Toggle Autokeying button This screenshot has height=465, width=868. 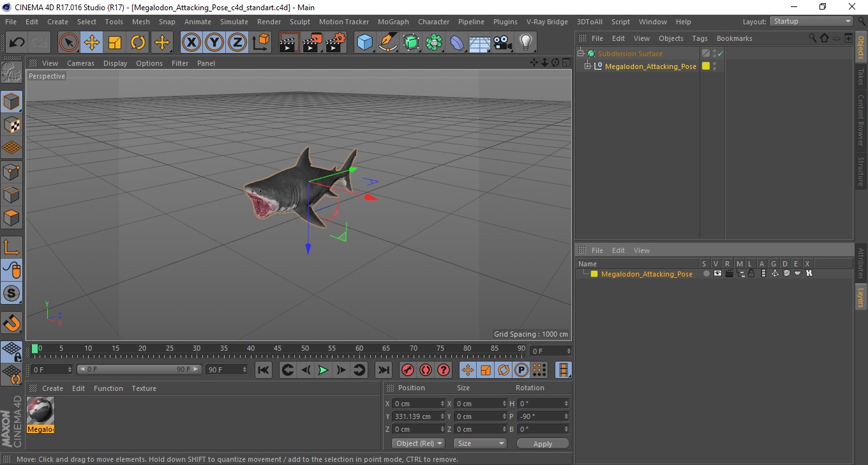(x=426, y=370)
